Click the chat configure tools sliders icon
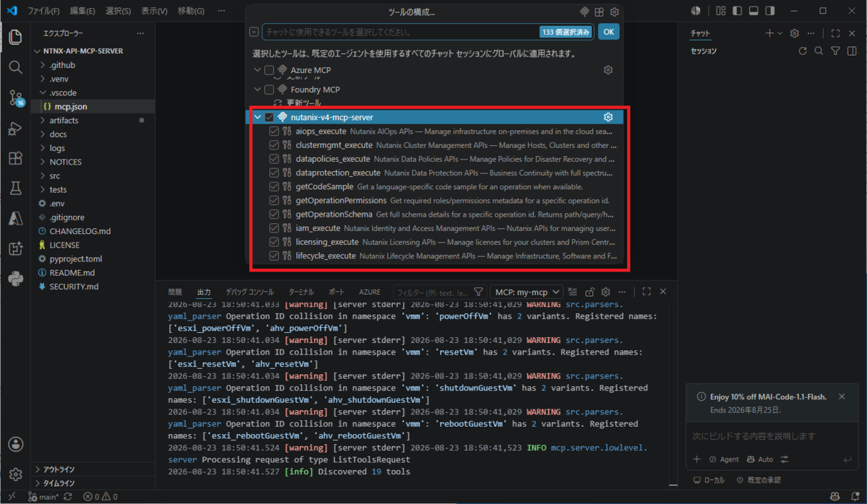The height and width of the screenshot is (504, 867). [785, 459]
